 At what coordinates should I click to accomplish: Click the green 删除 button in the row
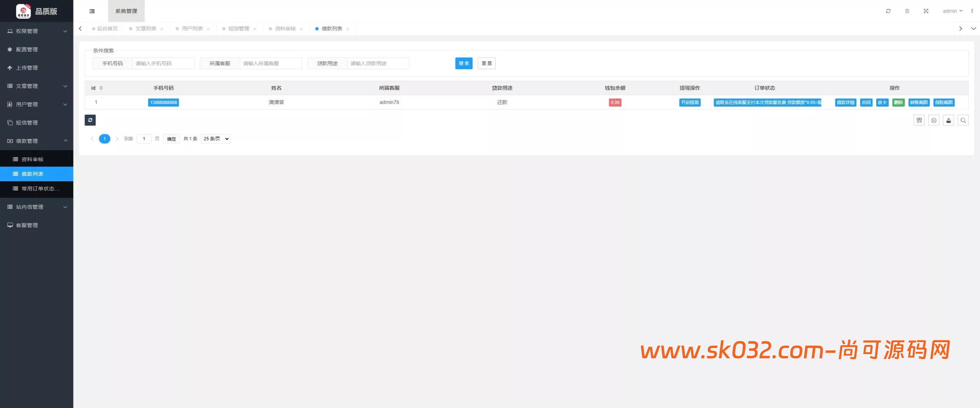pos(898,102)
